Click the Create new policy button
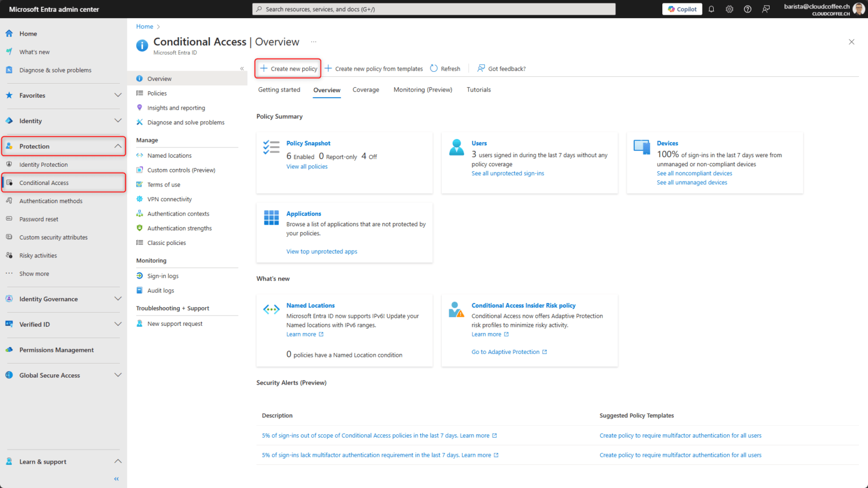868x488 pixels. (288, 68)
